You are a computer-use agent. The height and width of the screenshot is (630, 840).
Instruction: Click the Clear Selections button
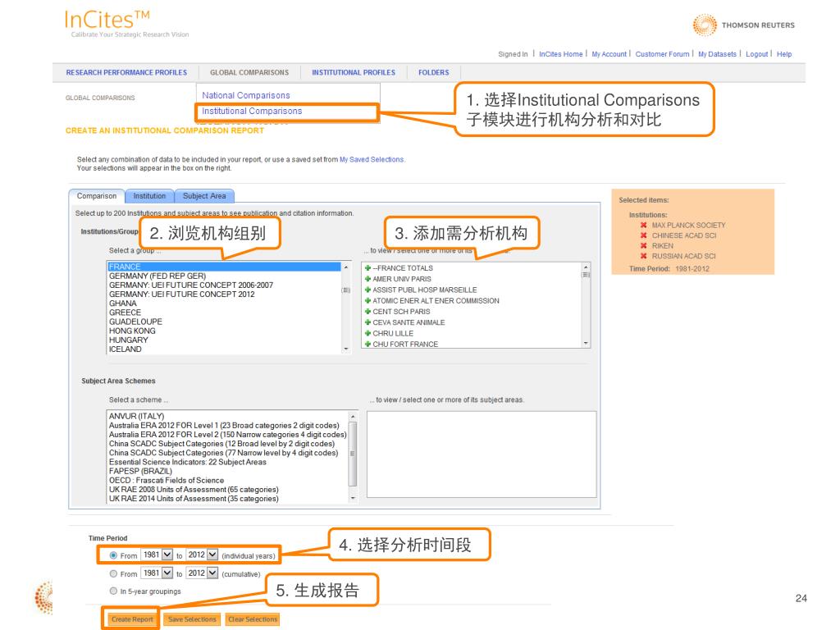point(253,619)
